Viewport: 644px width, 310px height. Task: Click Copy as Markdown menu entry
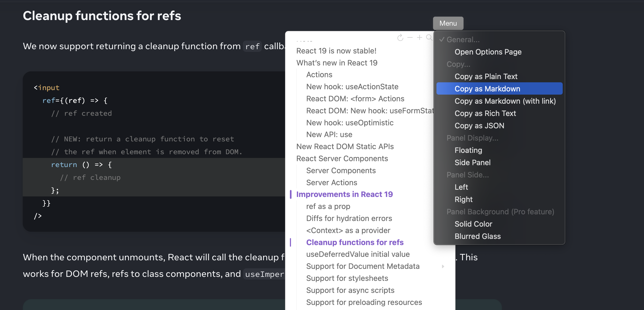(x=487, y=89)
